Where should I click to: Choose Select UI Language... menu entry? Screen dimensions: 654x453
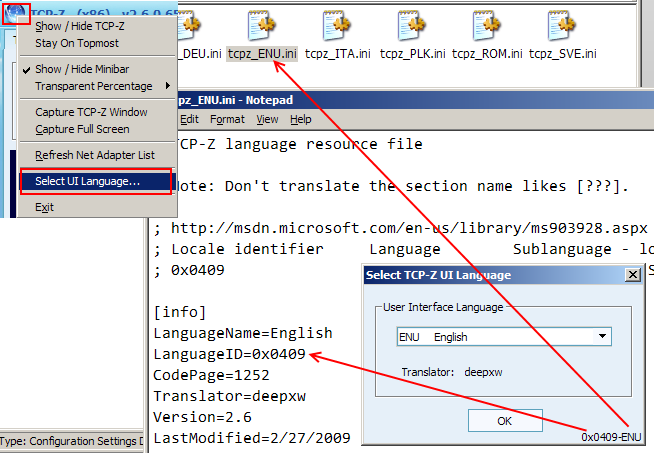(96, 181)
